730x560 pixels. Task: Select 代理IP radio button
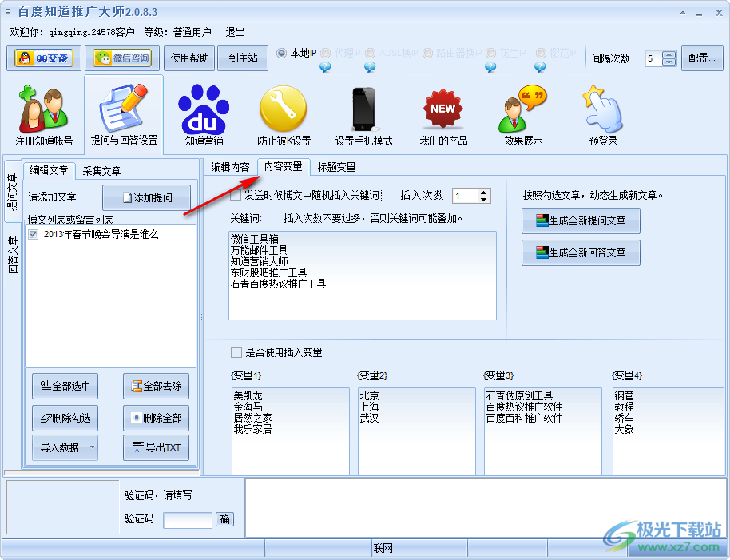pyautogui.click(x=325, y=53)
